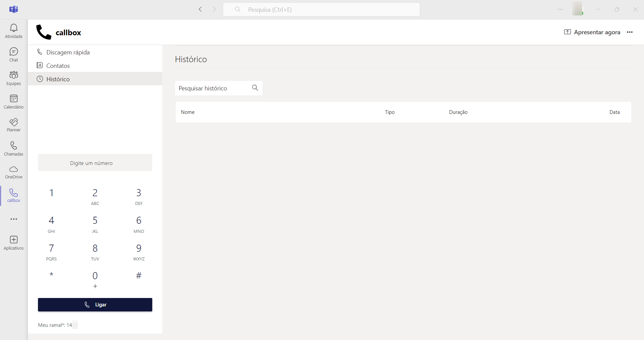Navigate back with the left arrow

coord(200,9)
